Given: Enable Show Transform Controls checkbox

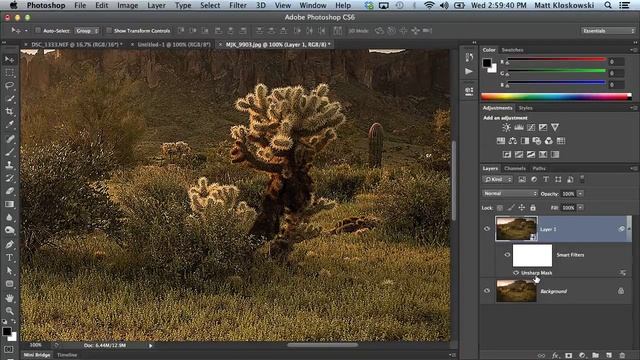Looking at the screenshot, I should pyautogui.click(x=109, y=30).
